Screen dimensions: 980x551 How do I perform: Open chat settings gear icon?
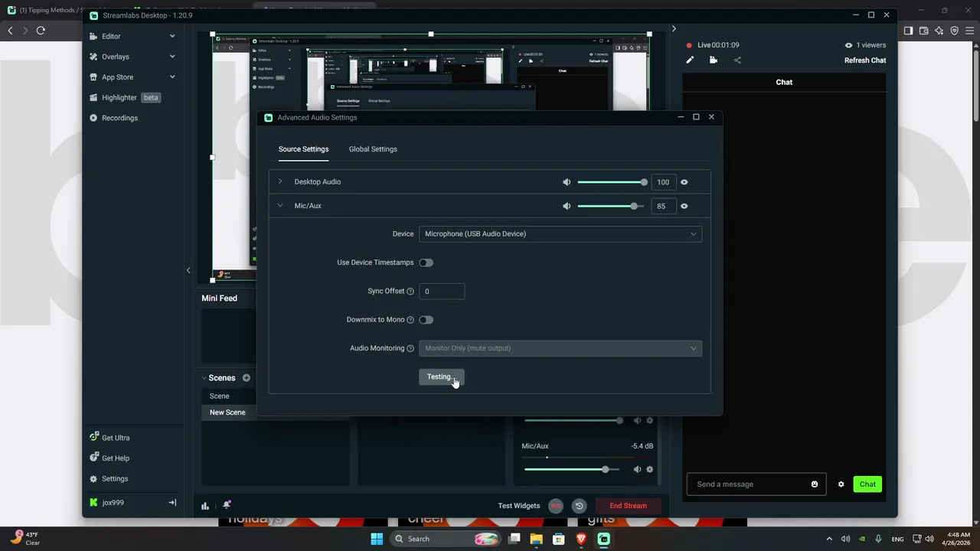841,484
